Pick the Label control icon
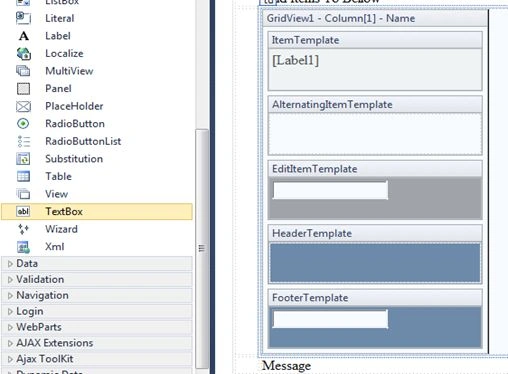508x374 pixels. [23, 36]
